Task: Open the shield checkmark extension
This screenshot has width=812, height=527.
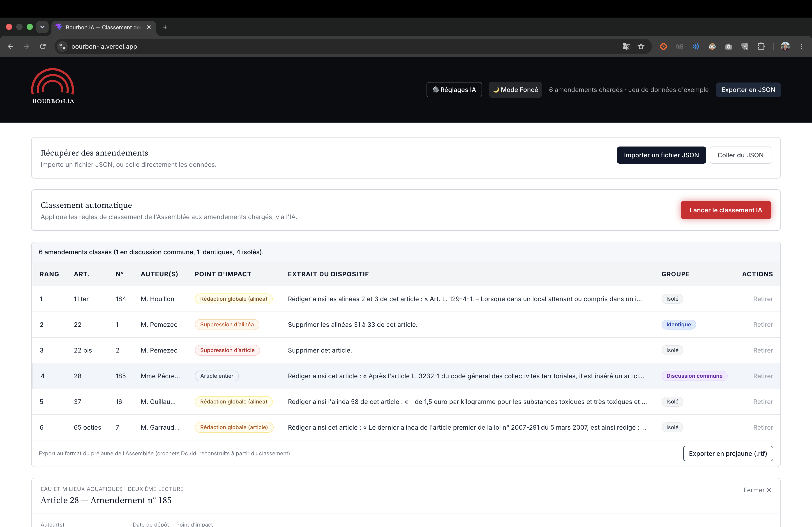Action: (745, 46)
